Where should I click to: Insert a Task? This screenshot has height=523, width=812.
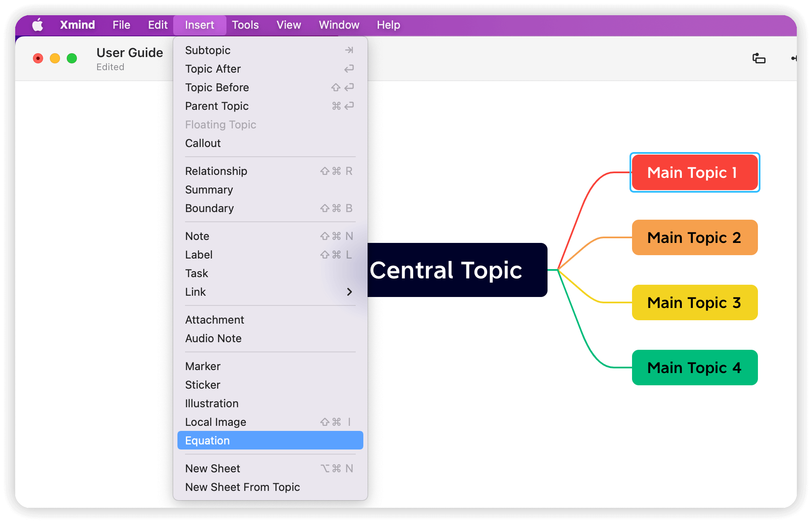(x=270, y=273)
